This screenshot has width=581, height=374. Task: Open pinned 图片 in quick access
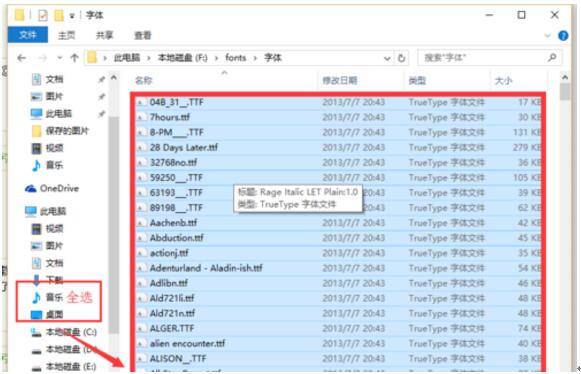click(x=47, y=96)
